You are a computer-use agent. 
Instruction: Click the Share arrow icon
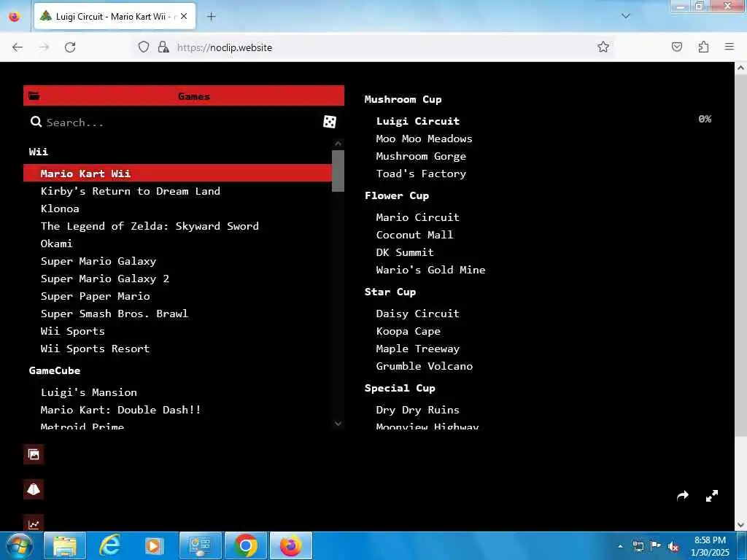point(683,496)
